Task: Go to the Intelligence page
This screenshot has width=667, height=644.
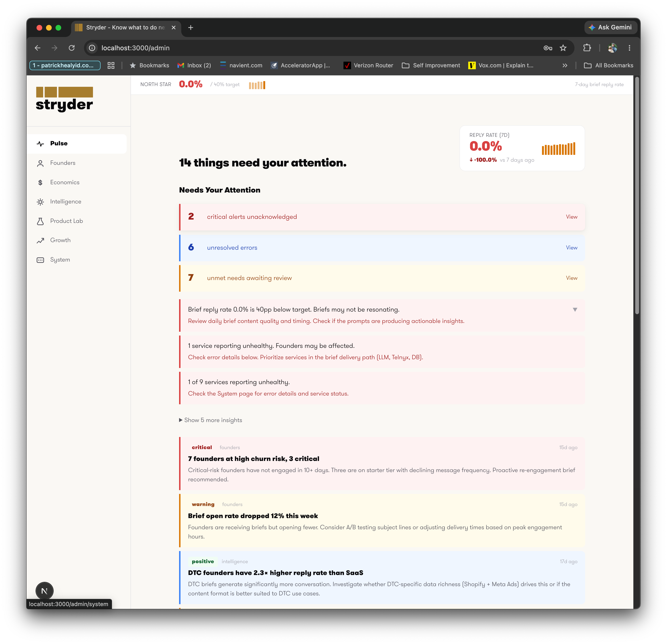Action: pos(66,202)
